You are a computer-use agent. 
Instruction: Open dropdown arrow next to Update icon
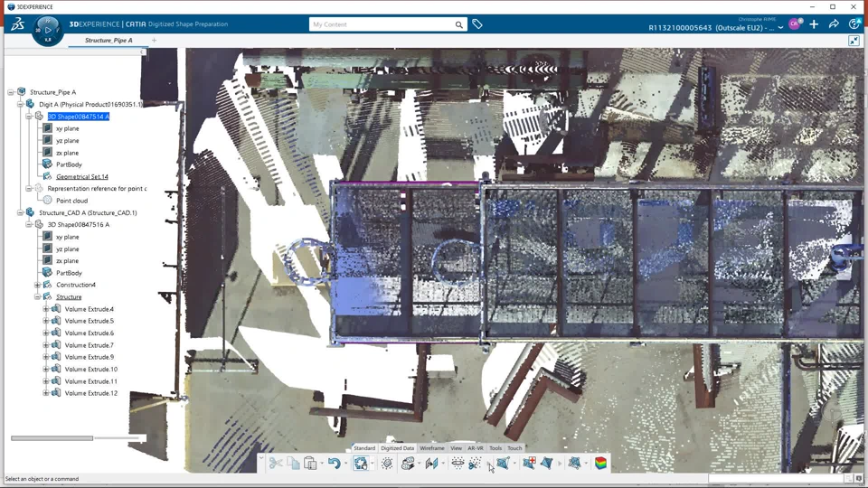click(372, 464)
